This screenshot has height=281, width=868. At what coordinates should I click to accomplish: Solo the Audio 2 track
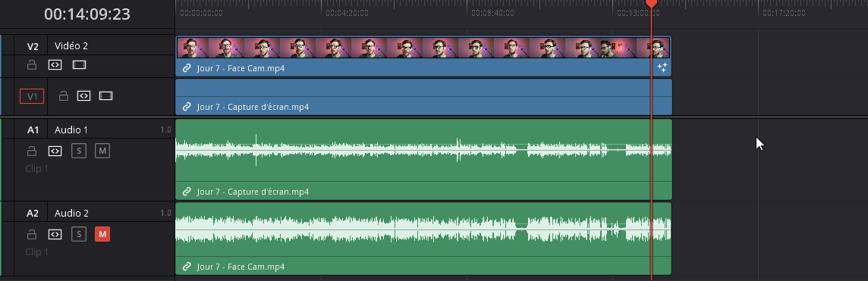pyautogui.click(x=79, y=235)
